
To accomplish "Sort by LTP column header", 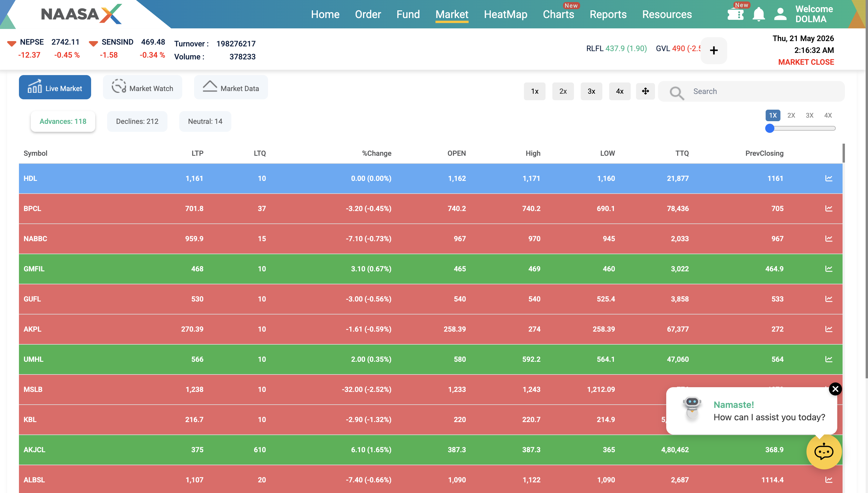I will pyautogui.click(x=197, y=153).
